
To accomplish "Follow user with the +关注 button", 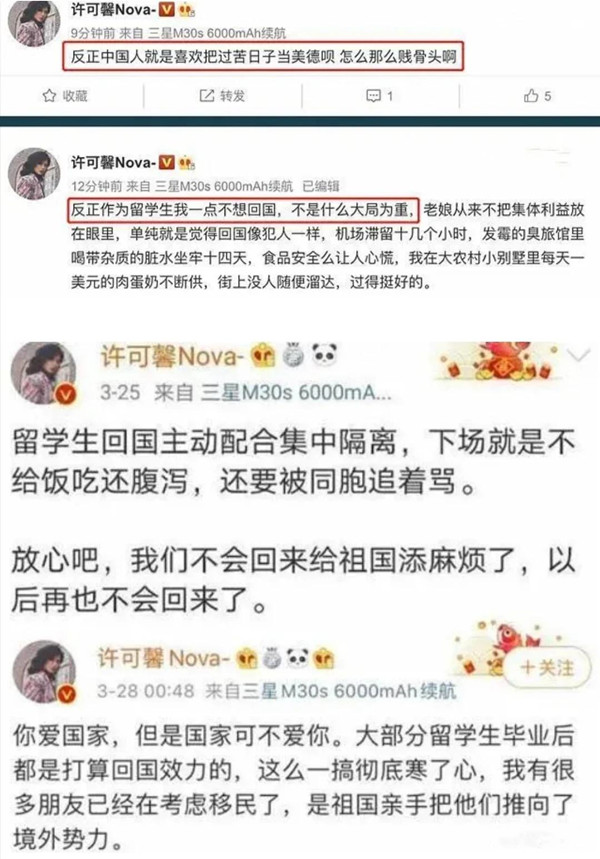I will coord(547,668).
